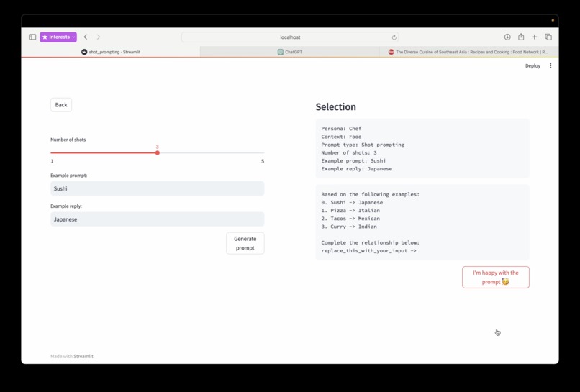Click the Selection heading
This screenshot has width=580, height=392.
336,107
